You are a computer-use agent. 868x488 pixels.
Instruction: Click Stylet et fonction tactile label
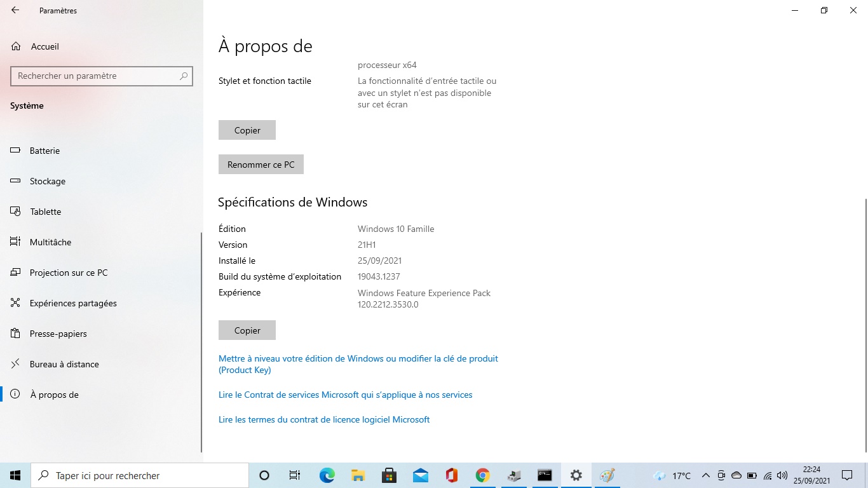coord(265,81)
